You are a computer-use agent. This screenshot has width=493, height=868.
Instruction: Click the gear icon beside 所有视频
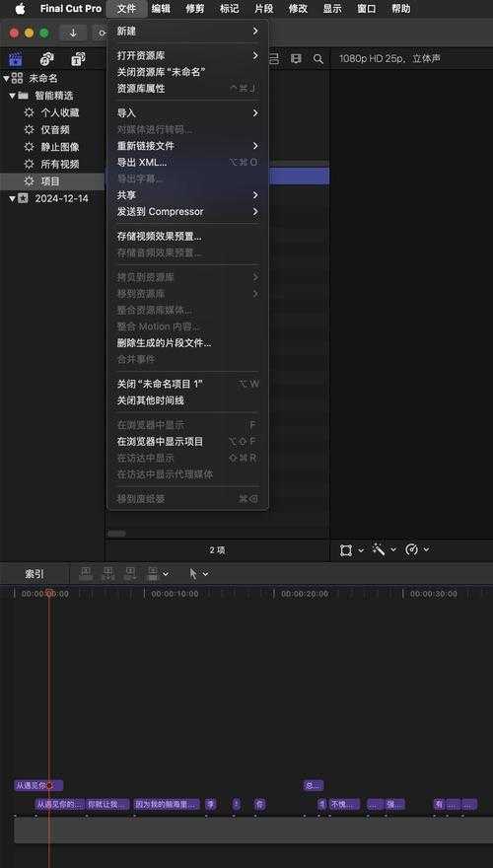point(29,164)
